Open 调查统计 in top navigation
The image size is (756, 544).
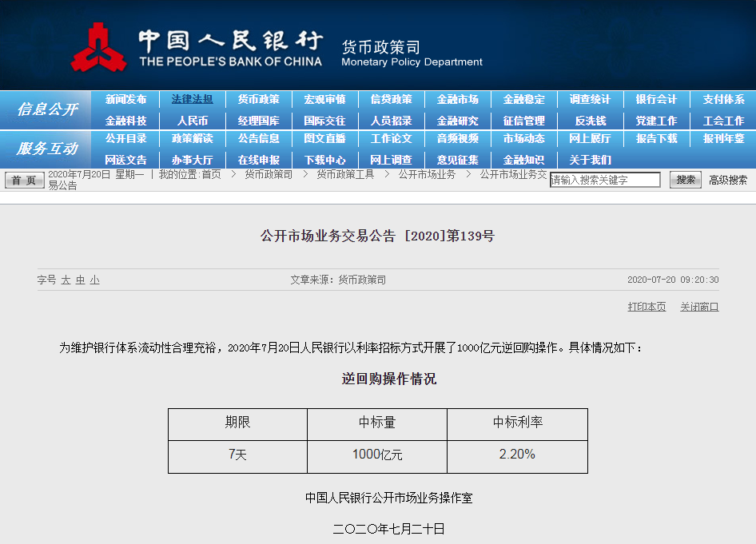pos(590,100)
